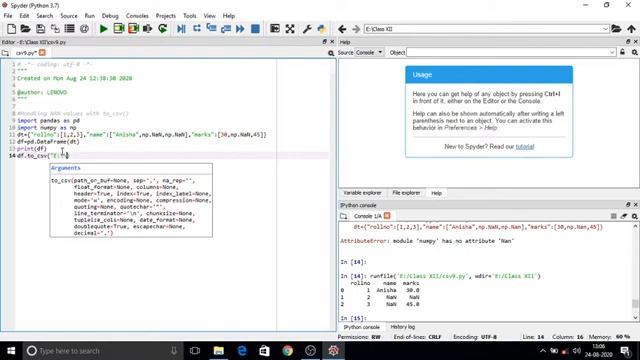Click the Object input field
Image resolution: width=640 pixels, height=360 pixels.
coord(507,52)
